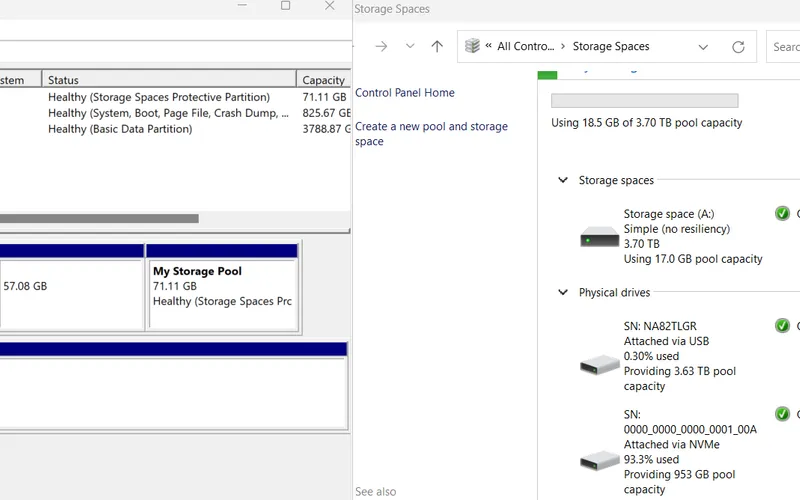Click green status check for NA82TLGR drive
Viewport: 800px width, 500px height.
(782, 326)
